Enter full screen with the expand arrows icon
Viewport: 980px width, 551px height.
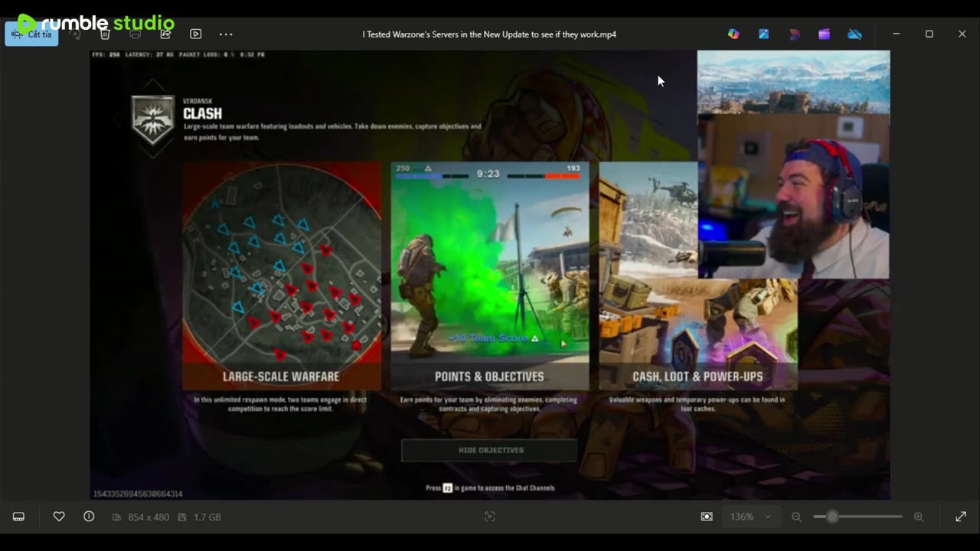(961, 517)
